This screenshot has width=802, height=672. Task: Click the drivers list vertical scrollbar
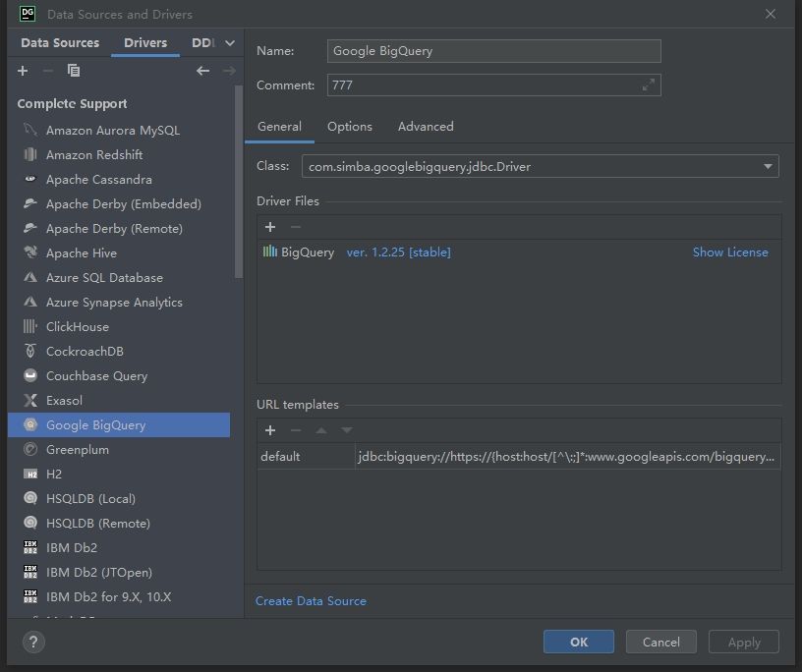(x=239, y=182)
